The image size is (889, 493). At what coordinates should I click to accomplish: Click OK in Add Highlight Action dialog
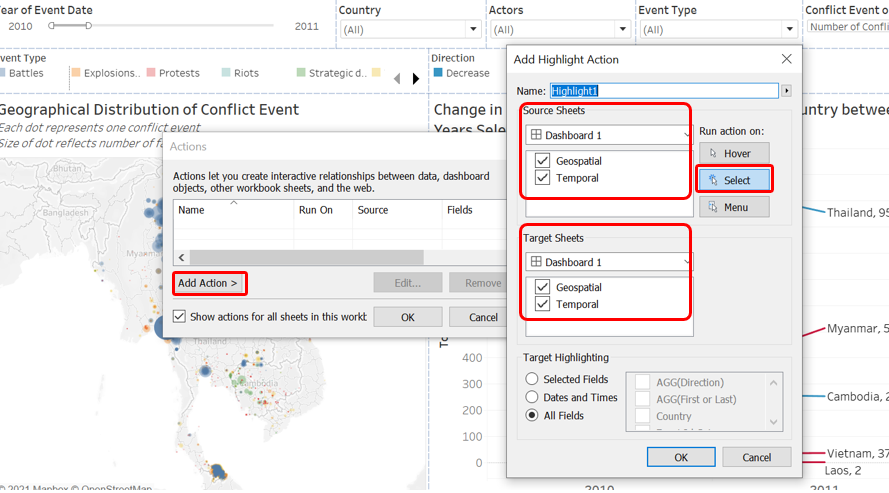[680, 457]
